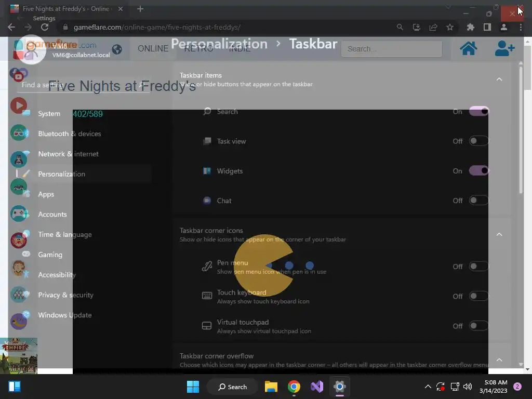Click taskbar Search button
The height and width of the screenshot is (399, 532).
tap(233, 387)
